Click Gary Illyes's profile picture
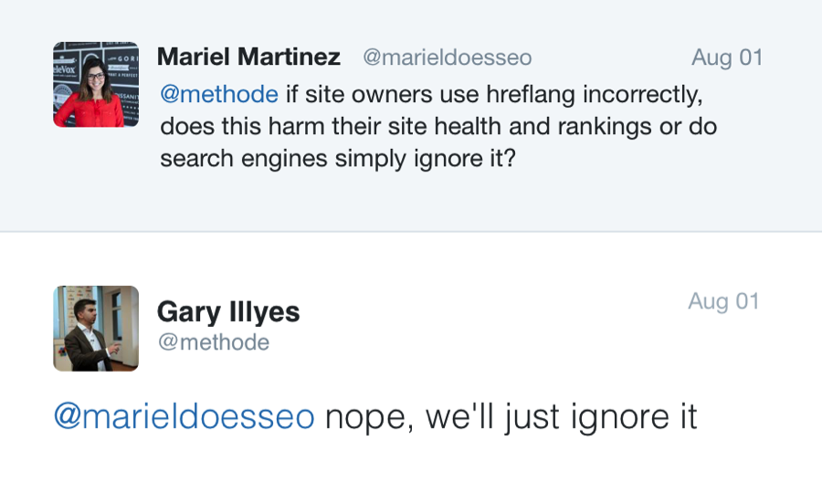Screen dimensions: 822x504 pos(96,329)
